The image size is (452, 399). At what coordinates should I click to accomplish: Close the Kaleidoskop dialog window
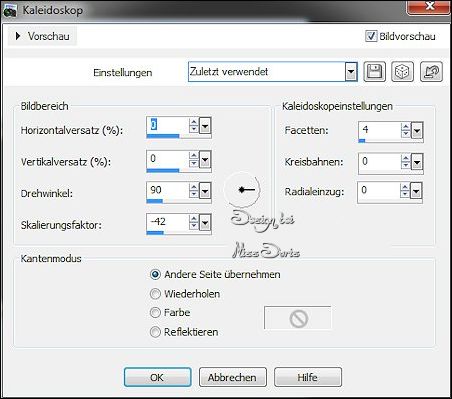429,6
